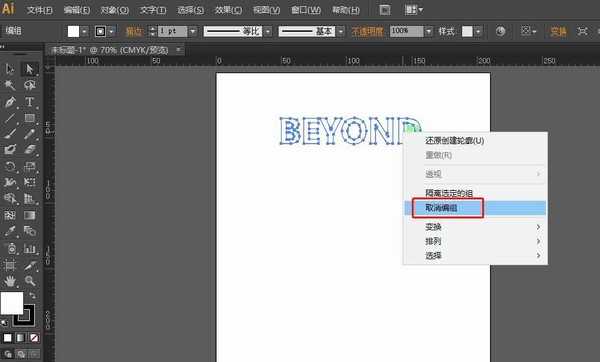This screenshot has height=362, width=600.
Task: Reset to default fill and stroke
Action: click(4, 323)
